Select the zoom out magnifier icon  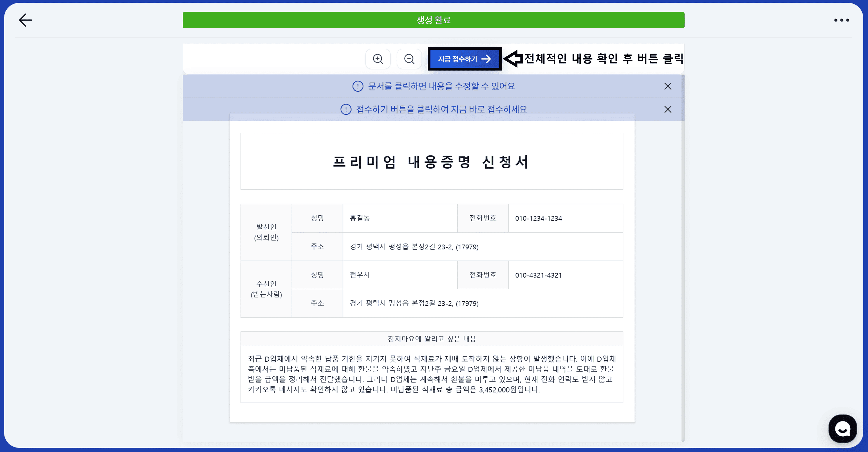pos(409,59)
